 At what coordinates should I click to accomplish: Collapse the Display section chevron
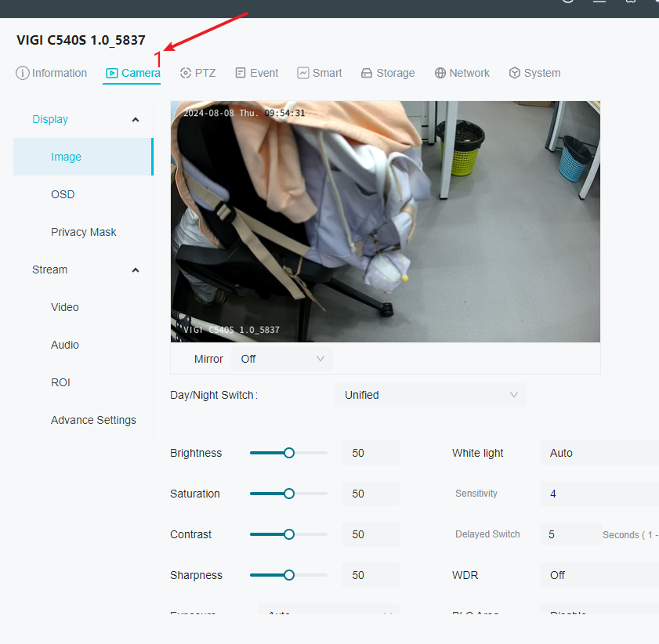(x=136, y=120)
